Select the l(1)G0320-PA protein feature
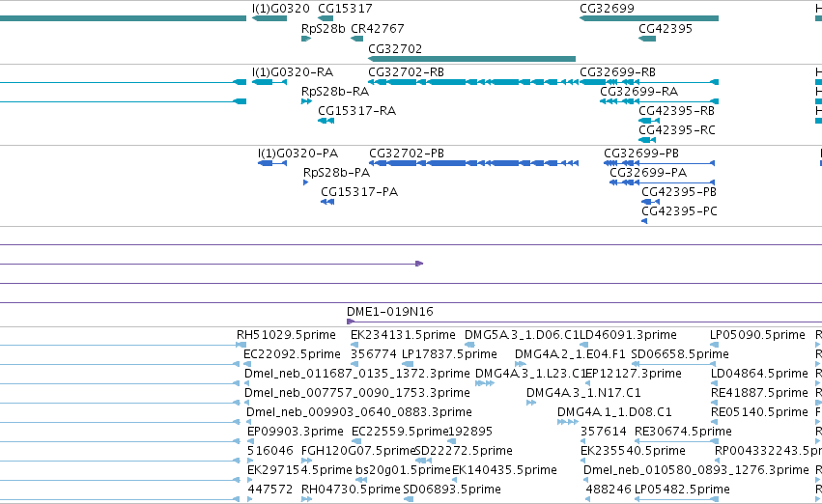 [x=272, y=163]
